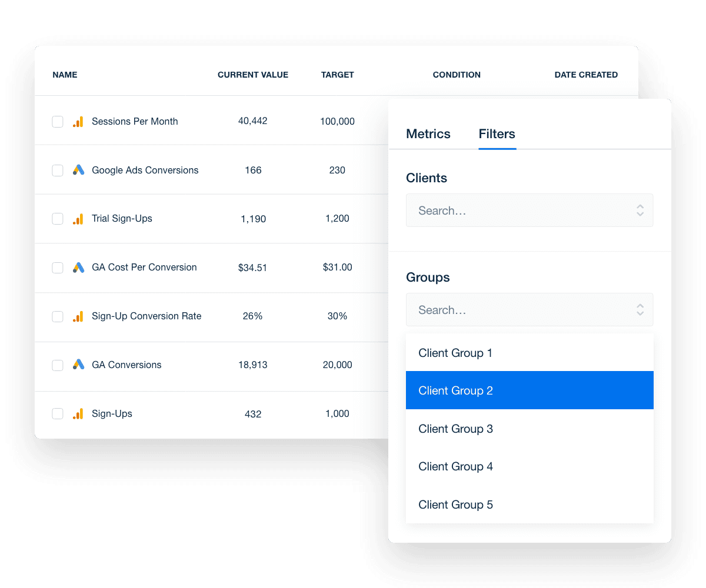
Task: Select the GA Conversions row checkbox
Action: (x=58, y=365)
